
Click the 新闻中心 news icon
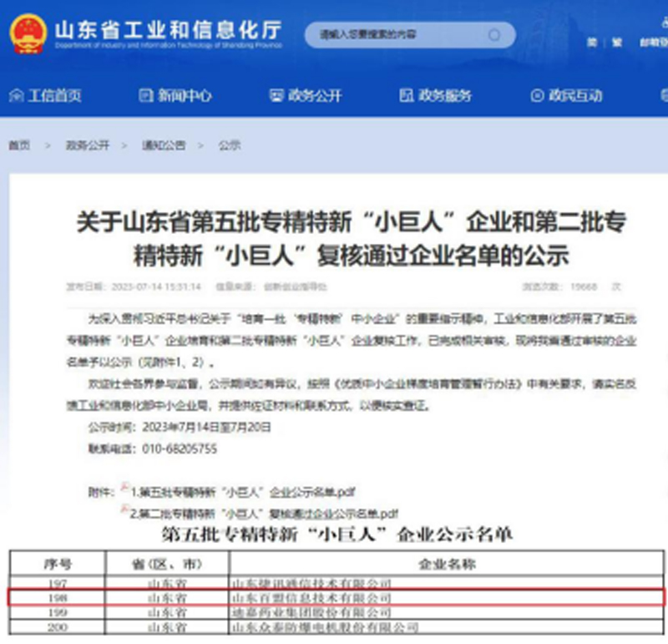click(145, 95)
